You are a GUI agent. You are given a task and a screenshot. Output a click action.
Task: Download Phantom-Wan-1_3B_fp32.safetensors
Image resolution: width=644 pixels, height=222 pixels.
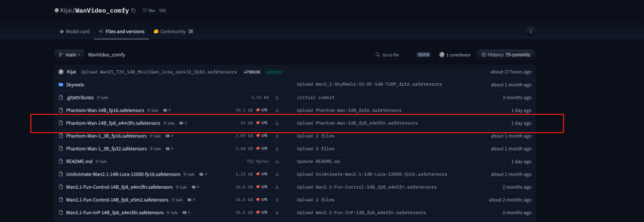pos(277,149)
